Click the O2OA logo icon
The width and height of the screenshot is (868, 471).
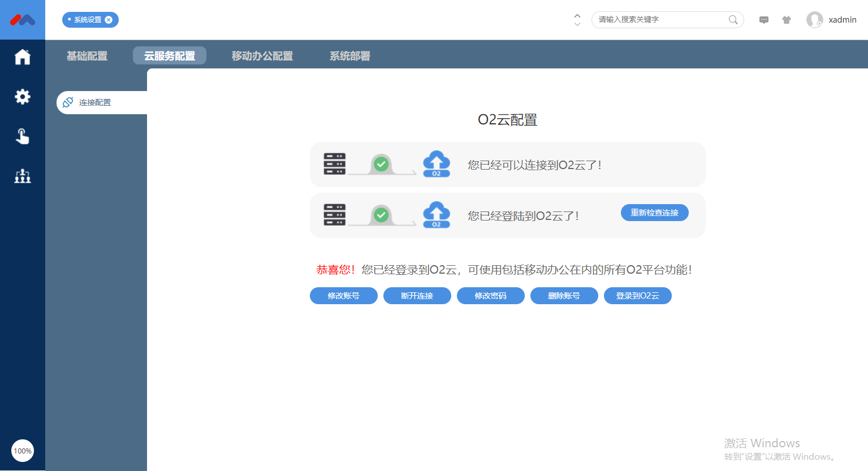[23, 20]
